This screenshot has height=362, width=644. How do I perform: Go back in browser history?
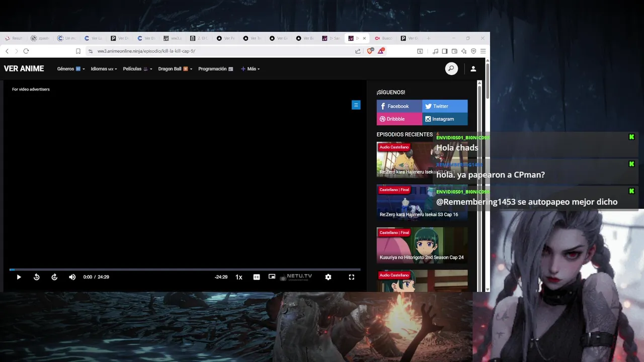(7, 51)
